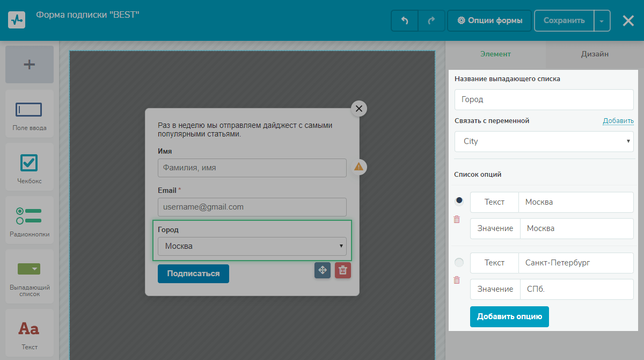Switch to the Элемент tab
The image size is (644, 360).
tap(495, 54)
